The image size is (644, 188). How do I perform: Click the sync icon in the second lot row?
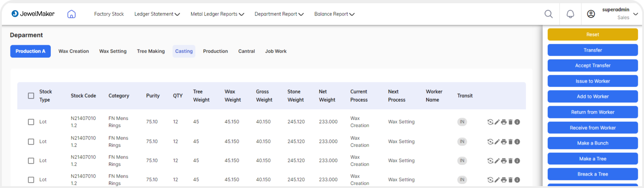click(x=490, y=142)
